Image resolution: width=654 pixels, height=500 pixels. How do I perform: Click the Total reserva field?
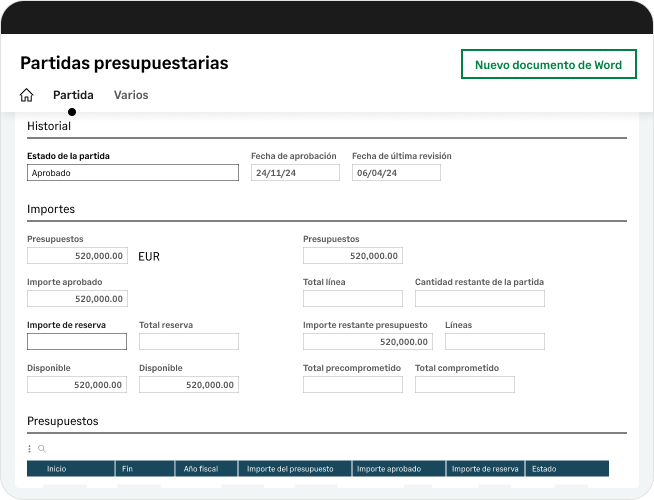coord(189,342)
